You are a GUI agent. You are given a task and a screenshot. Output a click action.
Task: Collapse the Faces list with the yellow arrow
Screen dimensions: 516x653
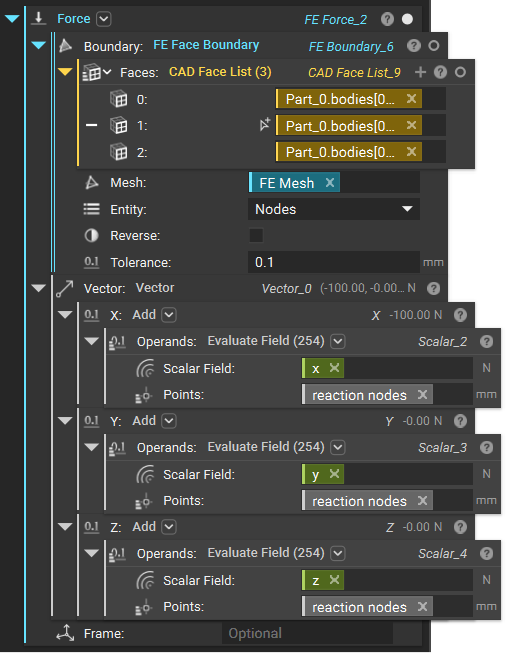[x=65, y=72]
